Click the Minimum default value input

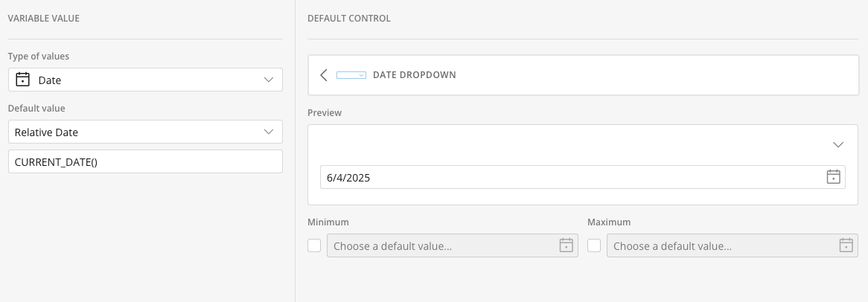click(x=453, y=245)
